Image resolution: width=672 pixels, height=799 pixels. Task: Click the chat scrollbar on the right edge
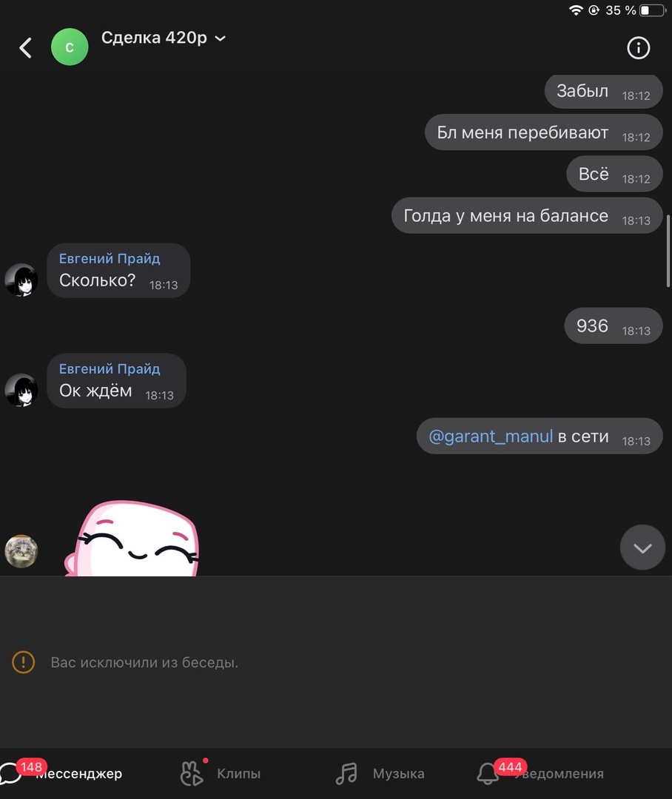[668, 251]
